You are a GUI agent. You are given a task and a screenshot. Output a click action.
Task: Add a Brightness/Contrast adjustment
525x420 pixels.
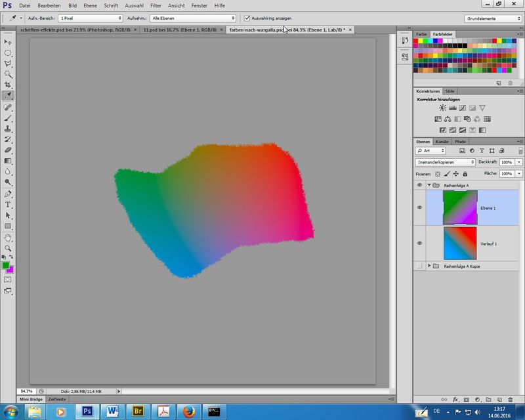click(442, 108)
